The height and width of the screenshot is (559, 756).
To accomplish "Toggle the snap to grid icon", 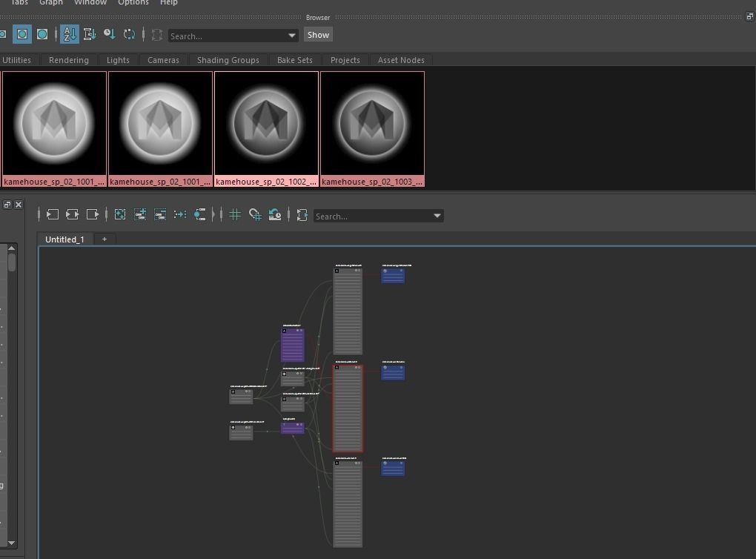I will point(255,214).
